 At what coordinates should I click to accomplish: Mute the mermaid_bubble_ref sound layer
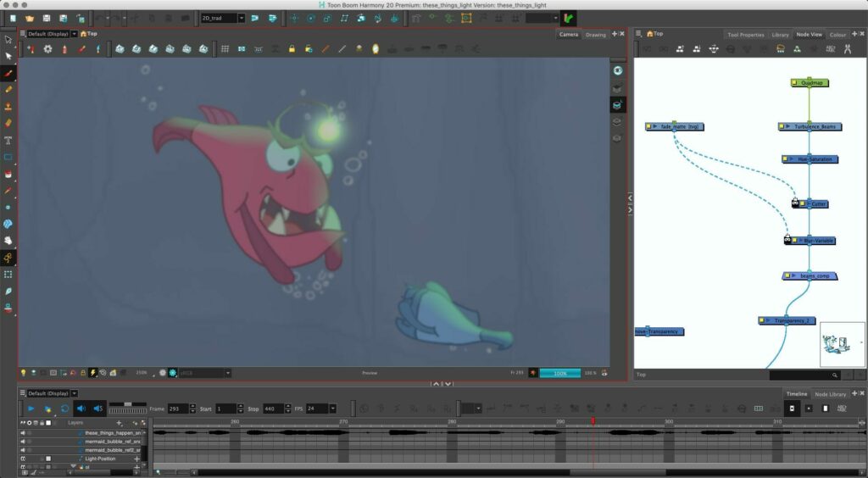[x=23, y=442]
